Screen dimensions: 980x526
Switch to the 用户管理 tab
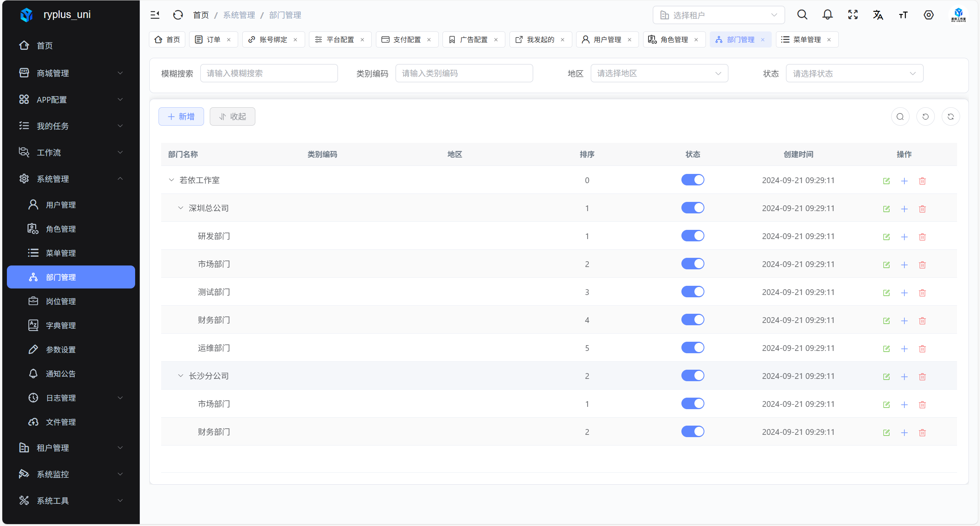pos(607,39)
